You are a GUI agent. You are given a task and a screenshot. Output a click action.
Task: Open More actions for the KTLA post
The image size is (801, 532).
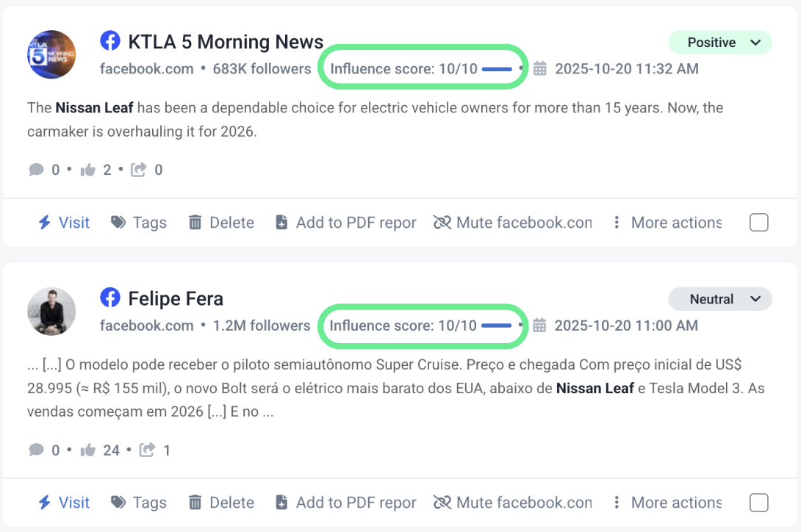[x=668, y=223]
